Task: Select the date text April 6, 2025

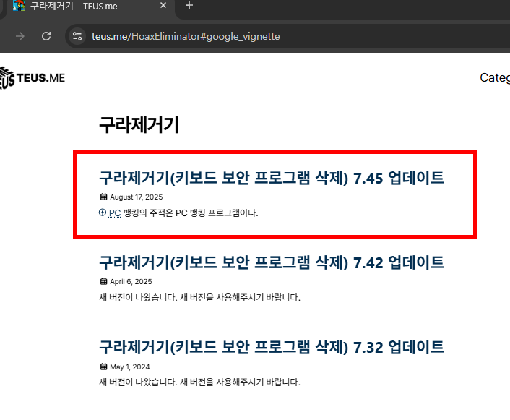Action: pyautogui.click(x=131, y=282)
